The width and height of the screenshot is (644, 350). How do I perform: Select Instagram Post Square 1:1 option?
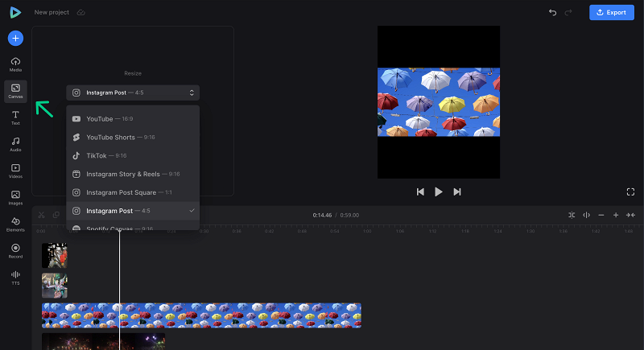pos(133,192)
